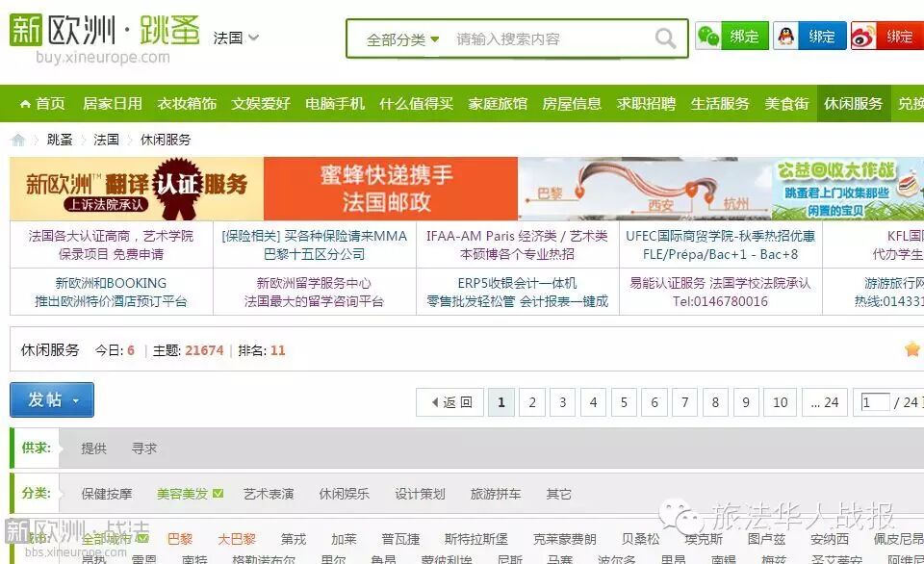Open the 房屋信息 navigation tab
This screenshot has width=924, height=564.
[572, 104]
